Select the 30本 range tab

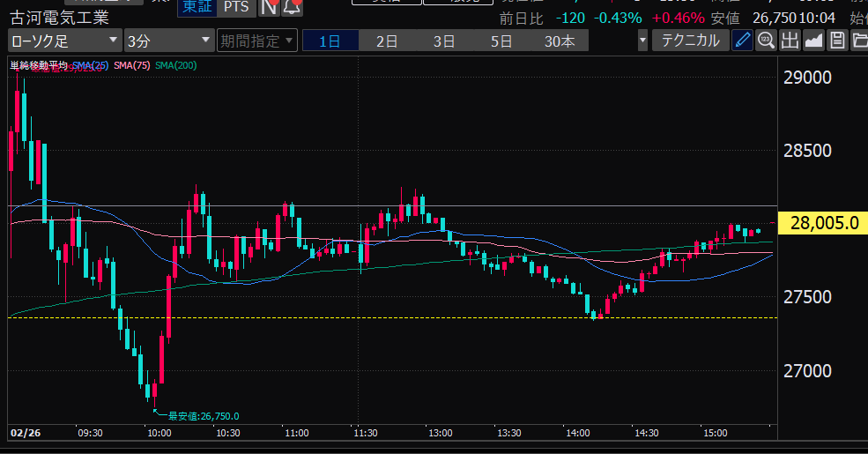click(560, 41)
